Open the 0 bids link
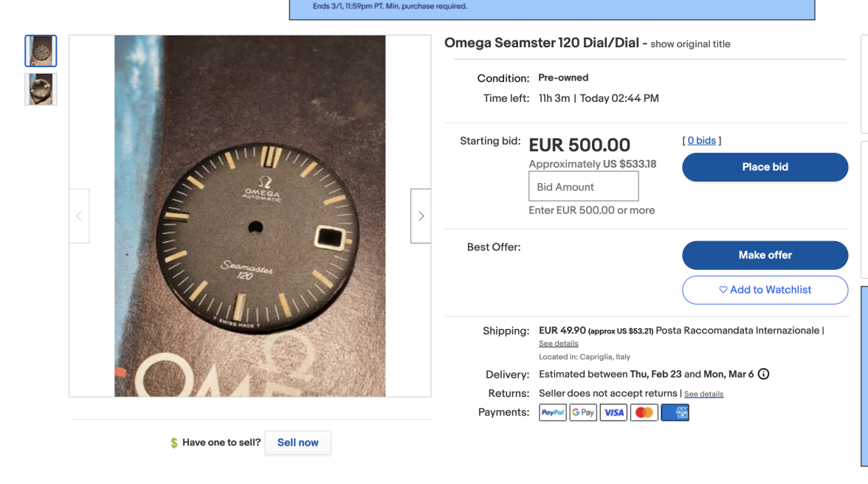This screenshot has width=868, height=484. tap(701, 141)
